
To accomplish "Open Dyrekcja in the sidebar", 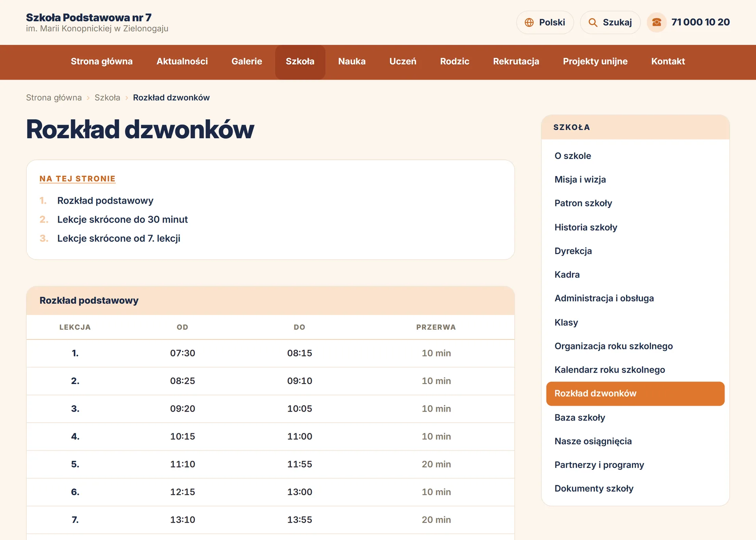I will 635,251.
